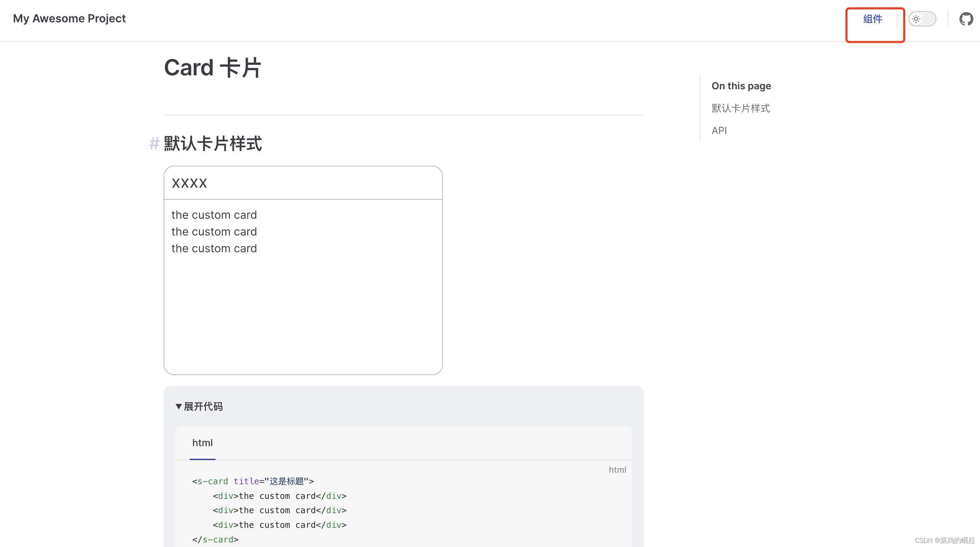Toggle the light/dark theme switch

tap(922, 19)
